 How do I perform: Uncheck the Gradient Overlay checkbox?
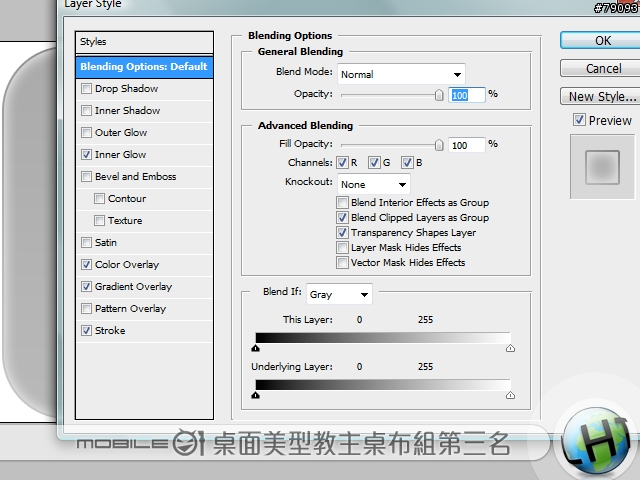pyautogui.click(x=86, y=287)
